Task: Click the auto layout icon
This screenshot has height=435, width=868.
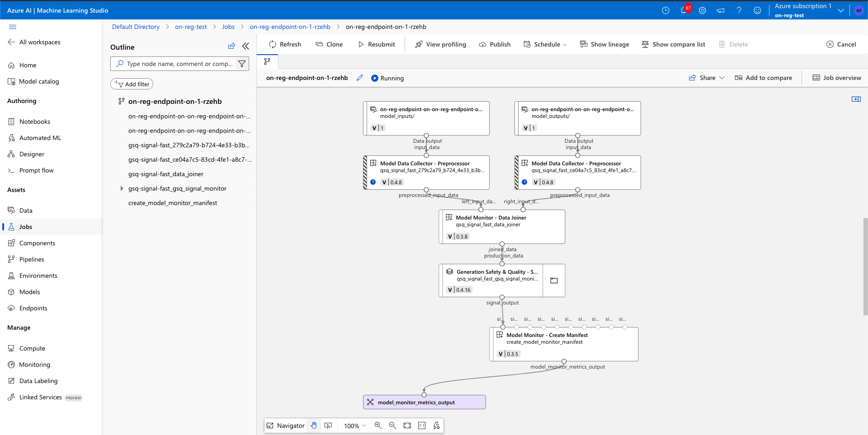Action: click(436, 426)
